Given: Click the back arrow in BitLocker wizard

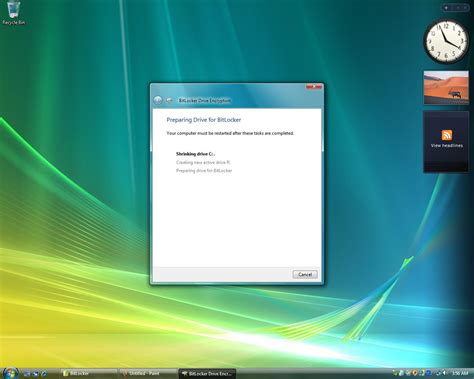Looking at the screenshot, I should pos(158,100).
